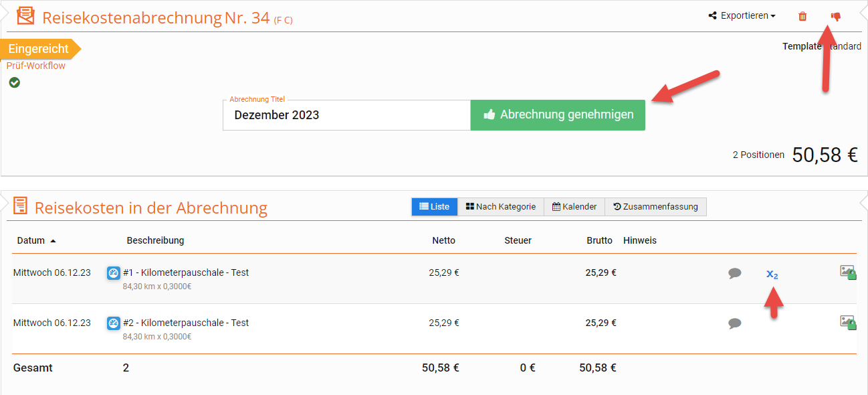
Task: Sort by the Datum column header
Action: pos(31,240)
